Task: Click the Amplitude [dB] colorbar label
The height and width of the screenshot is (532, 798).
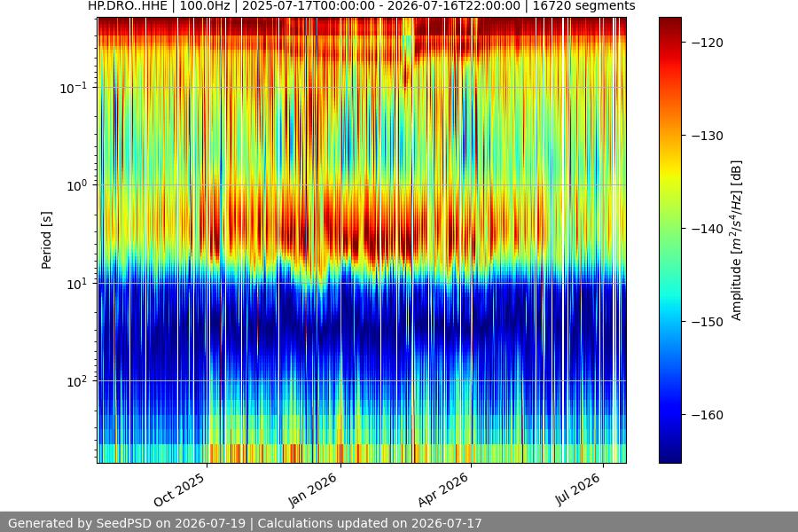Action: click(737, 240)
